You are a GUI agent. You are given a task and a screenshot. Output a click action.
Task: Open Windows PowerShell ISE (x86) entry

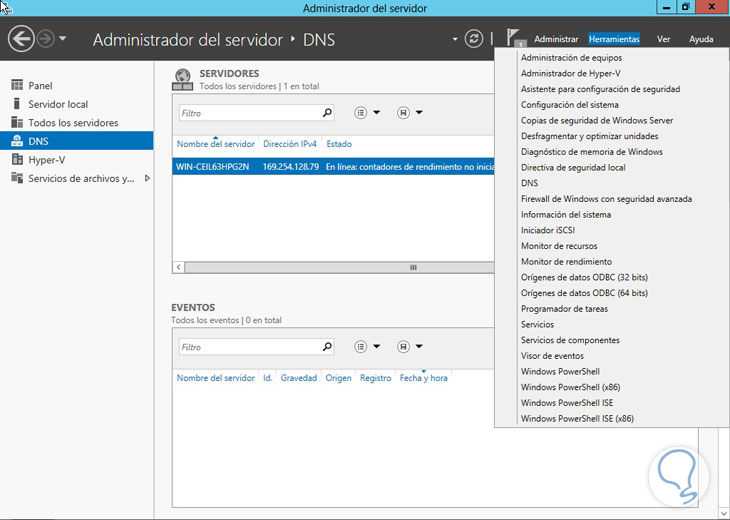point(577,419)
